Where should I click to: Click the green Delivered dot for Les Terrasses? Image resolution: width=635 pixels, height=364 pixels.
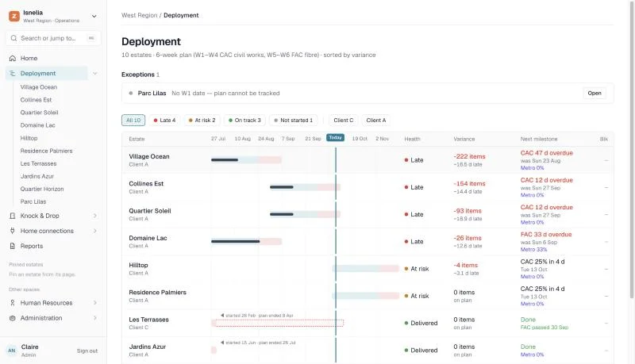point(406,323)
